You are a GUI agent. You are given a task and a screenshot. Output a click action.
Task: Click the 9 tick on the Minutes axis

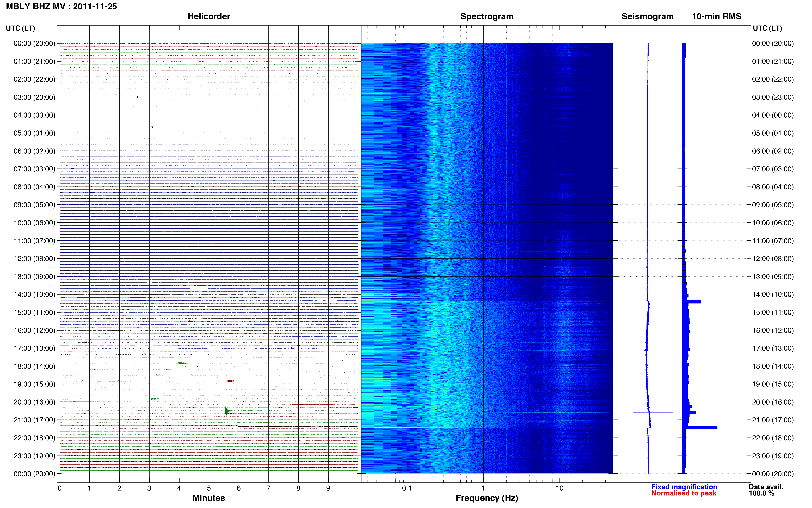coord(328,488)
